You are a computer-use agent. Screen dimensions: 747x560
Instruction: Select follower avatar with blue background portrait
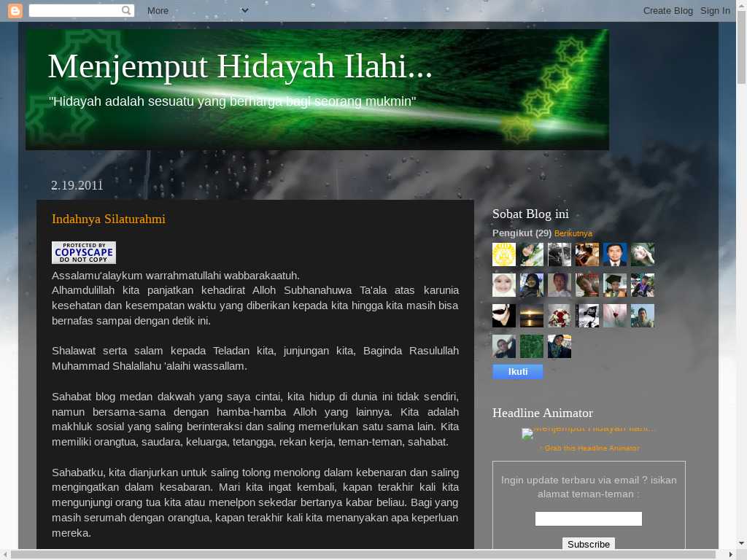615,254
